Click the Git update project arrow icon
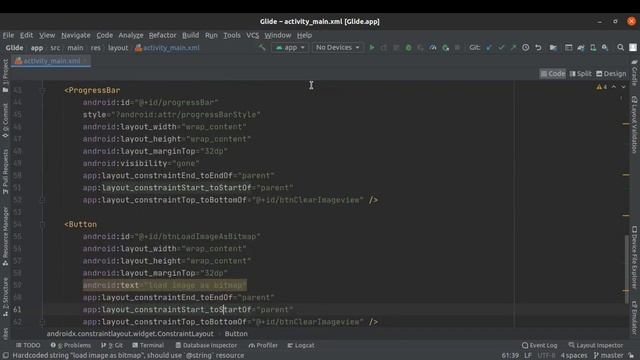The image size is (640, 360). [489, 48]
